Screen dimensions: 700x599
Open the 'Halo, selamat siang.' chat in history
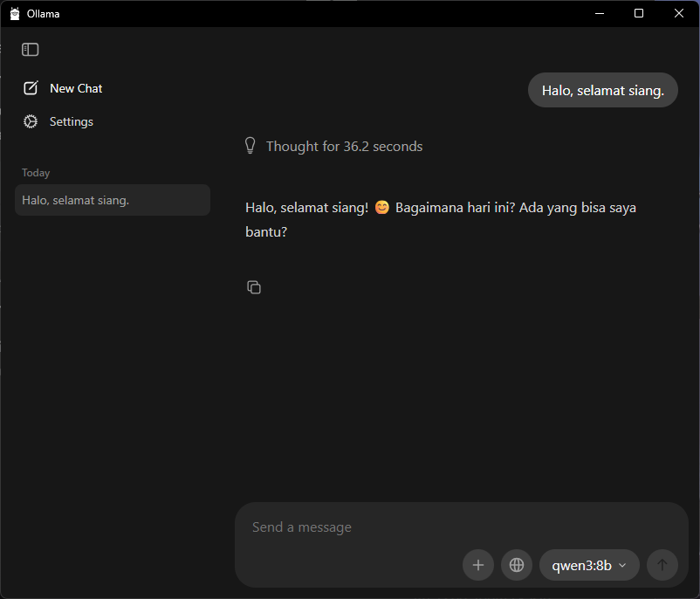(113, 200)
